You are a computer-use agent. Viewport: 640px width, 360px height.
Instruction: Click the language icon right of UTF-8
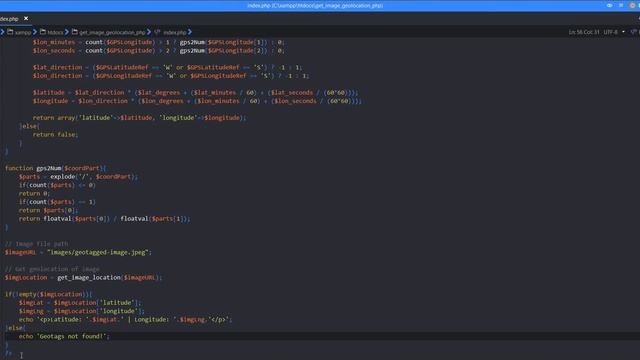(x=634, y=32)
